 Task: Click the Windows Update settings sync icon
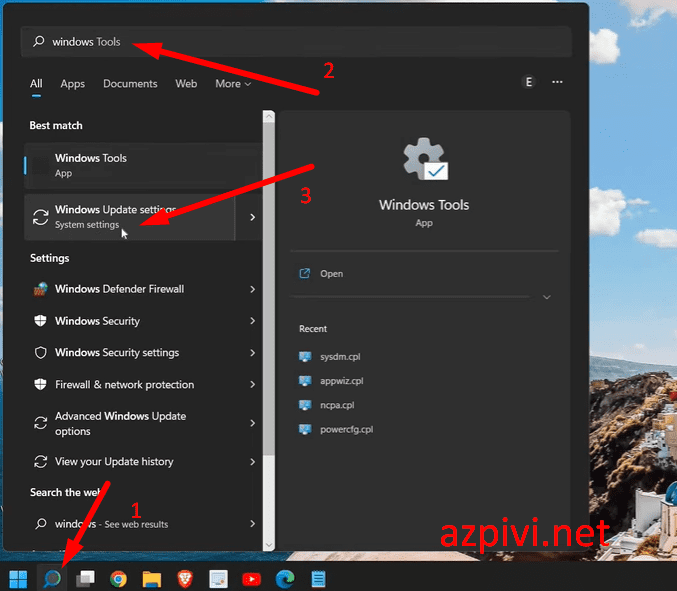[41, 217]
